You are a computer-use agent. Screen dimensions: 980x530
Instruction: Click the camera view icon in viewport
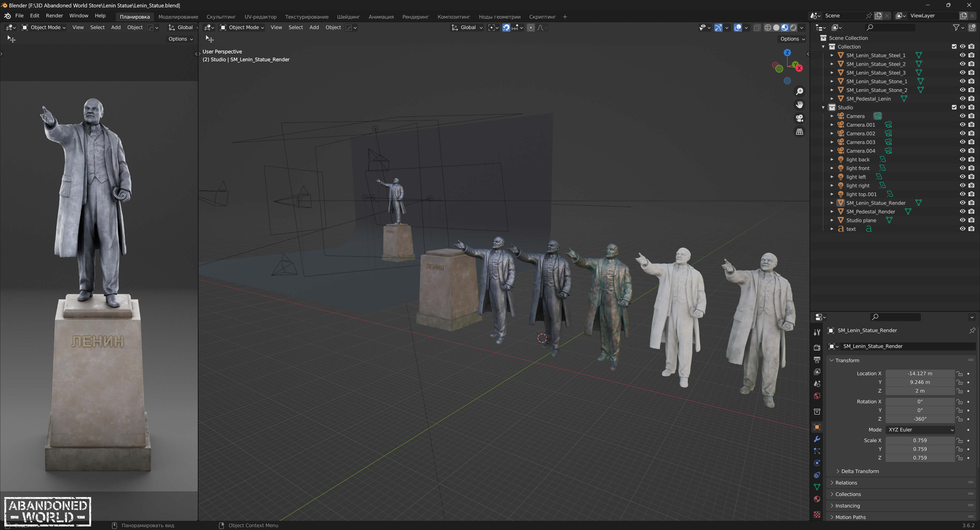click(800, 118)
